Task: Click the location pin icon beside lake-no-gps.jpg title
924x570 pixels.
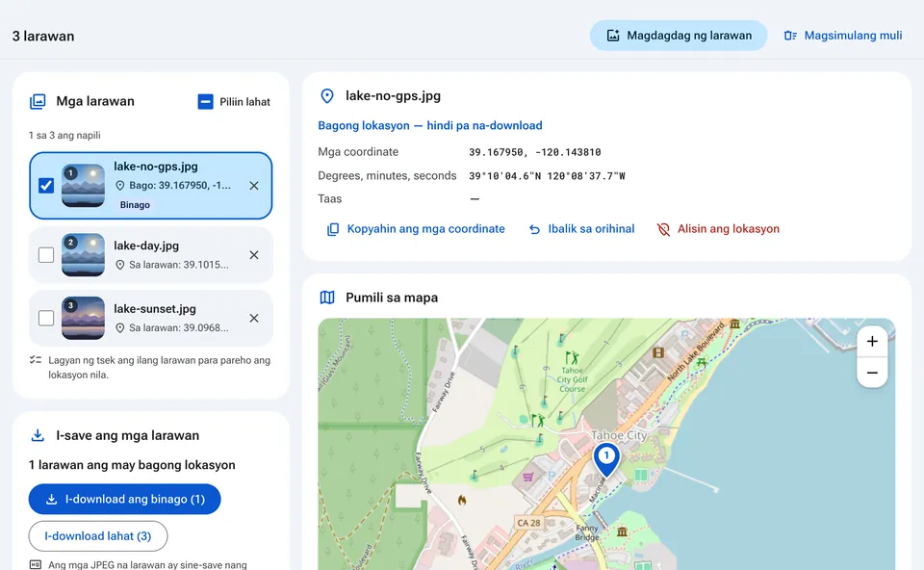Action: (327, 96)
